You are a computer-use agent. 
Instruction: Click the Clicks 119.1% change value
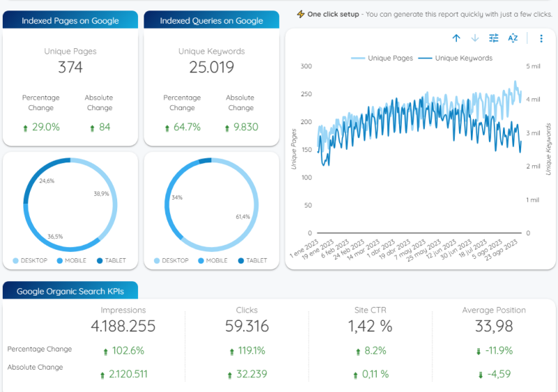(252, 351)
